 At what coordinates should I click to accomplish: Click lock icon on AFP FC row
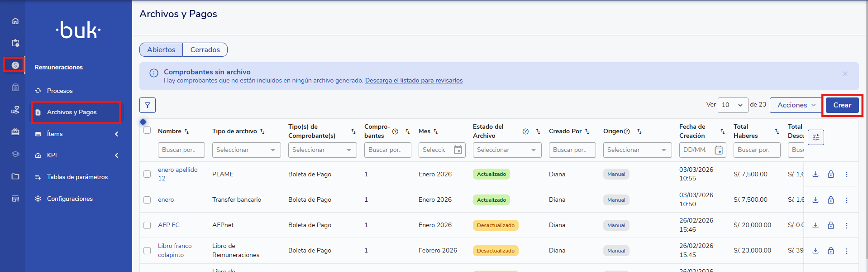click(x=830, y=225)
